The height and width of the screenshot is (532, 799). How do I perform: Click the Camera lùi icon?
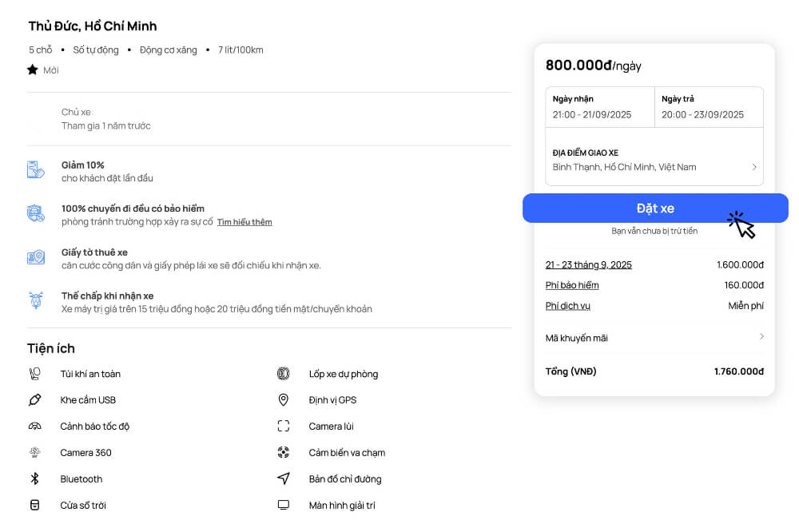click(283, 427)
